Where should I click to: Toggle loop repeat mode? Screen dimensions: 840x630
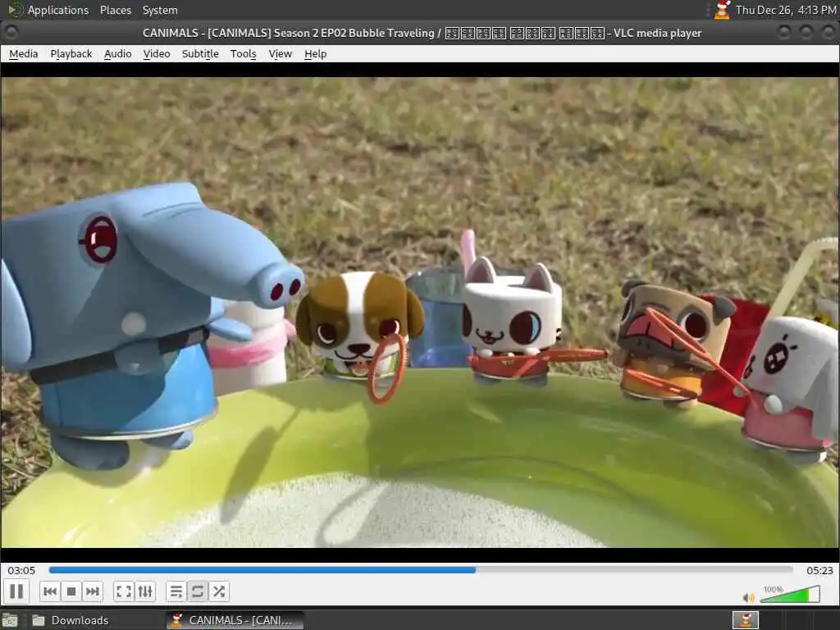(197, 591)
